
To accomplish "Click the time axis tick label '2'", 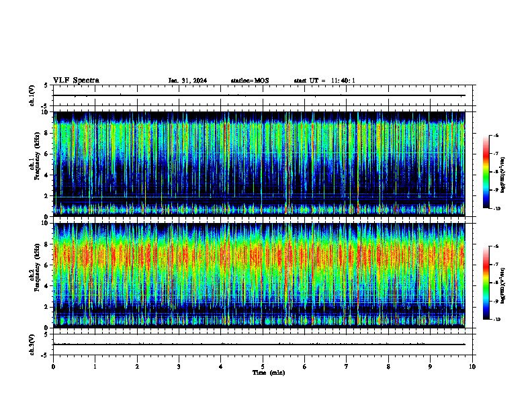I will 137,367.
